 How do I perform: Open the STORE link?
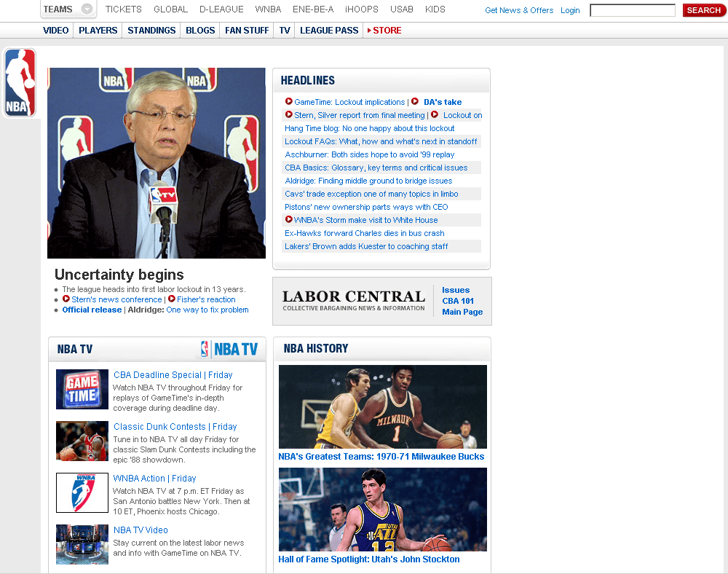387,30
